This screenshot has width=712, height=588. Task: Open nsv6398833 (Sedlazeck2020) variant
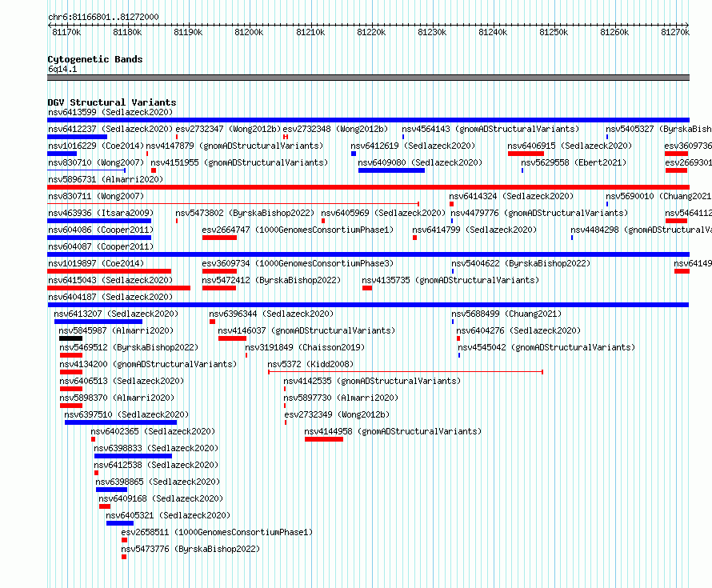click(x=156, y=448)
